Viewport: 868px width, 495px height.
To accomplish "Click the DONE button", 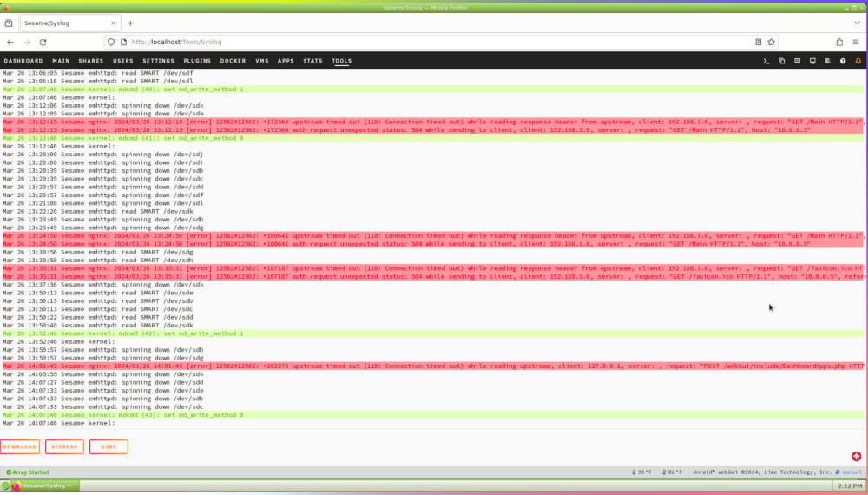I will point(108,447).
